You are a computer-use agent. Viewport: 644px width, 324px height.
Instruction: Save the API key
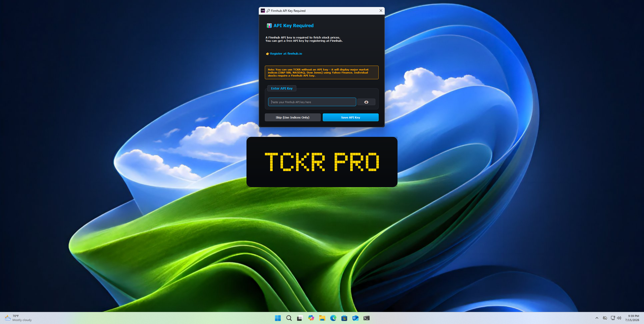point(350,117)
